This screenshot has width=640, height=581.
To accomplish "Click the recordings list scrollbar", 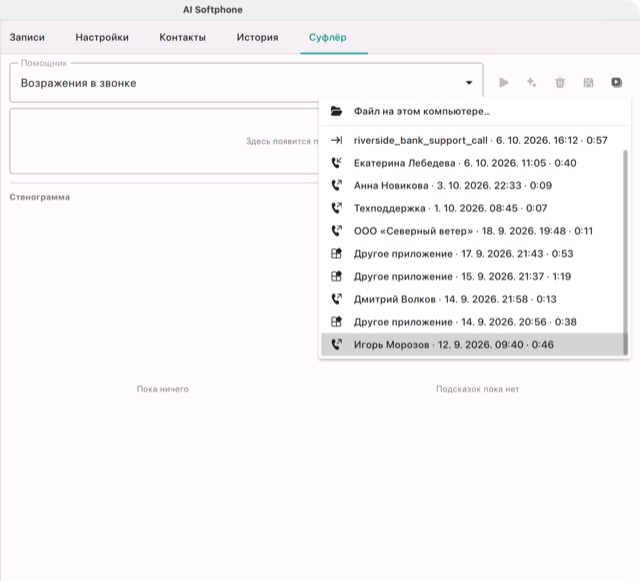I will click(x=625, y=252).
